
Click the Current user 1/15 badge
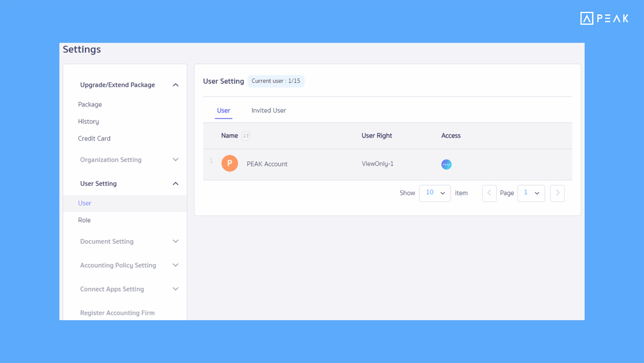(x=276, y=81)
